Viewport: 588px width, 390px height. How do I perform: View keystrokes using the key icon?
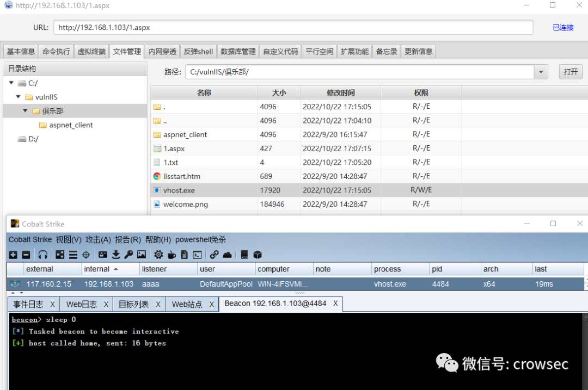coord(128,255)
